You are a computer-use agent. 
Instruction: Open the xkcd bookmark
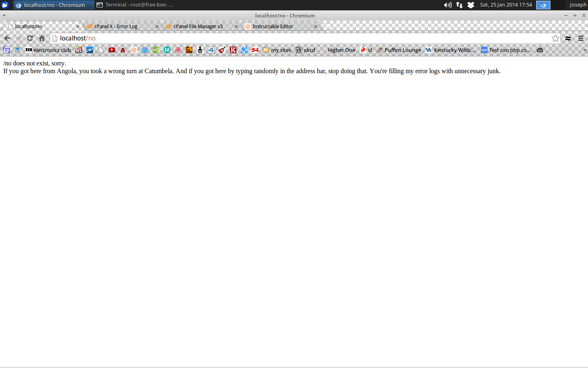coord(305,50)
